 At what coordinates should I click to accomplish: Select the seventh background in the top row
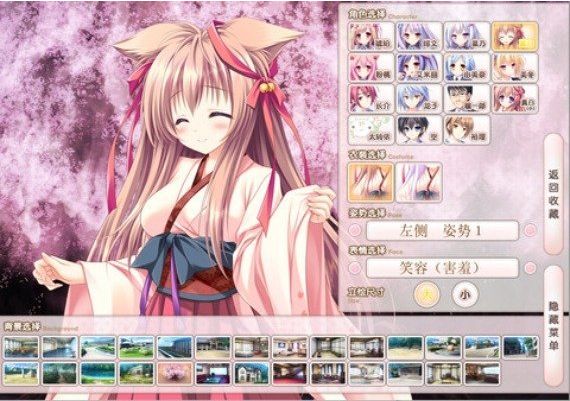[252, 348]
